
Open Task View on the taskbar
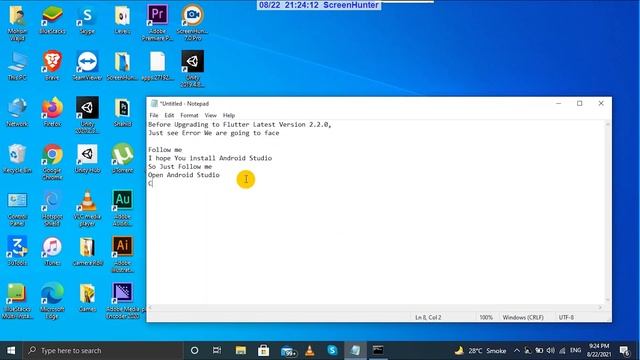(217, 350)
